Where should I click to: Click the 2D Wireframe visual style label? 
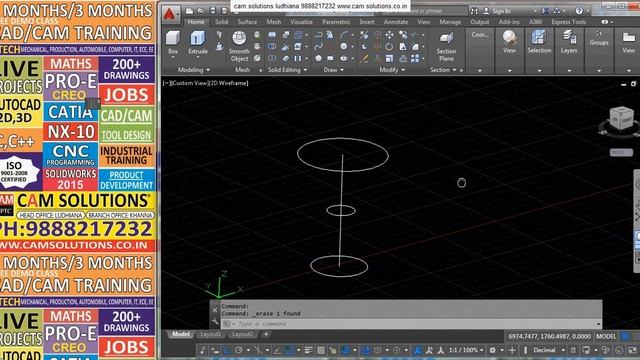[x=229, y=83]
